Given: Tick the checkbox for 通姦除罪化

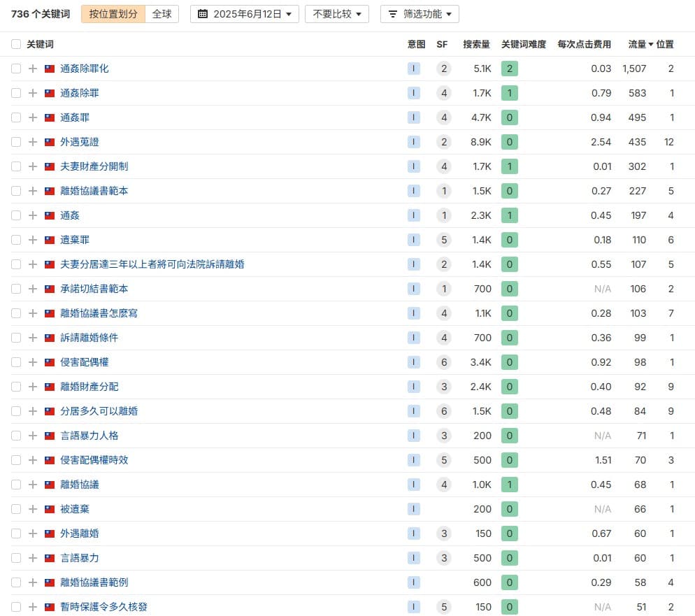Looking at the screenshot, I should click(16, 69).
